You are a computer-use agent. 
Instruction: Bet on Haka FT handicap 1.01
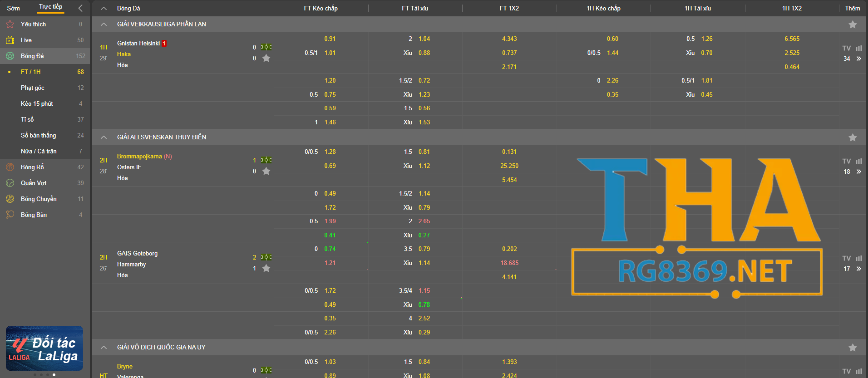[330, 53]
